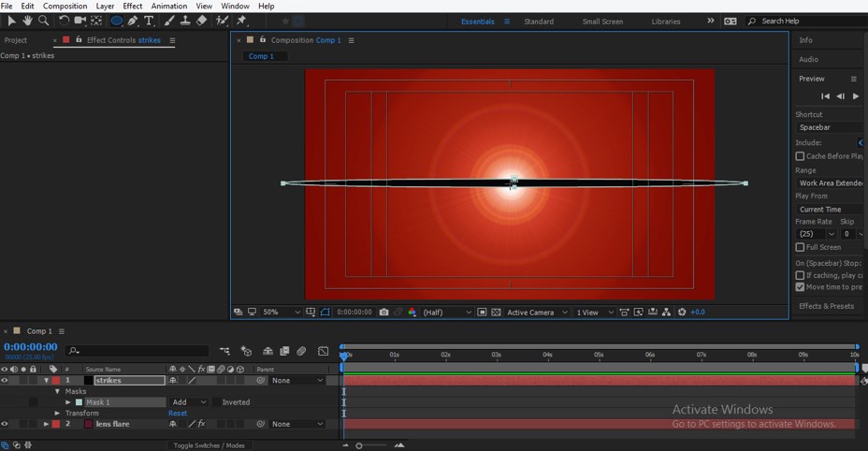Image resolution: width=868 pixels, height=451 pixels.
Task: Play the preview
Action: pyautogui.click(x=856, y=96)
